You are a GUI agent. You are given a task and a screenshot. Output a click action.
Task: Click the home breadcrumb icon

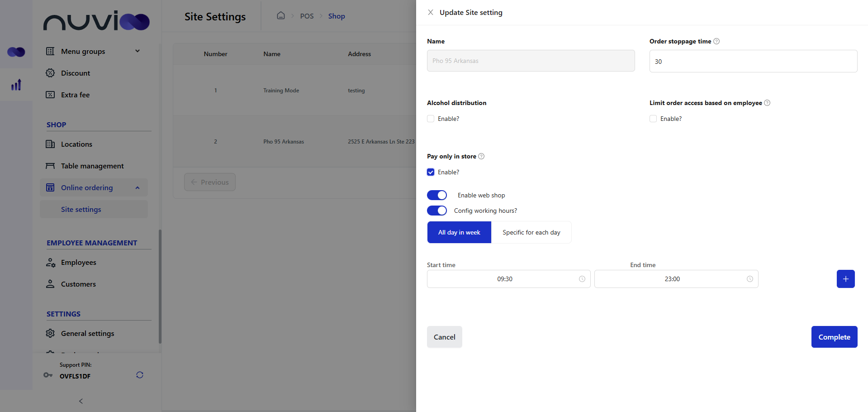point(280,15)
